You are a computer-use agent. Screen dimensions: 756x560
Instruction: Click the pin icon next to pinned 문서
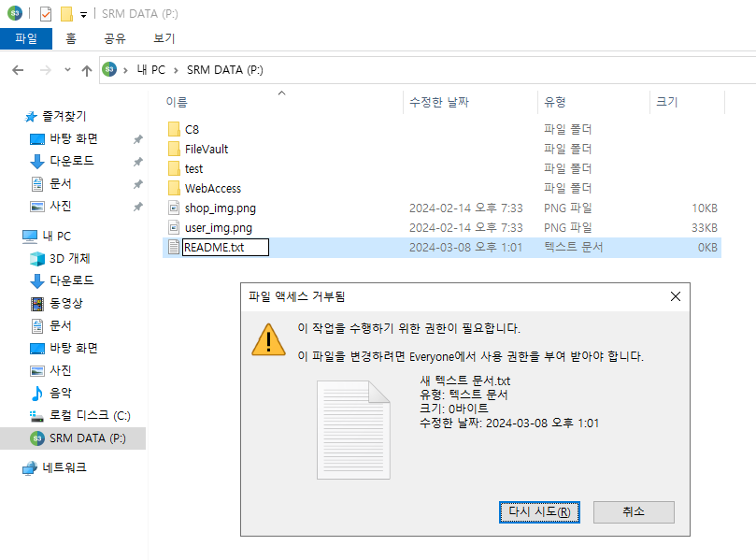pos(138,184)
